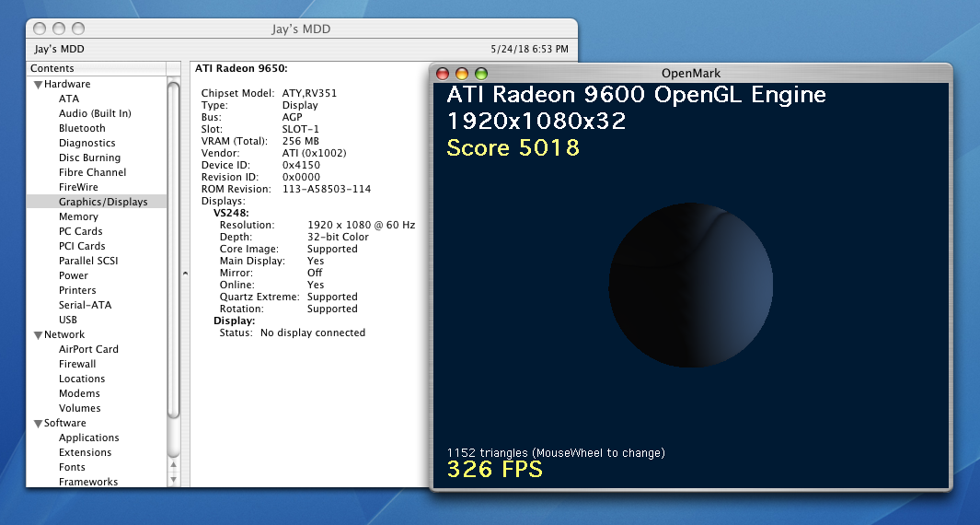Image resolution: width=980 pixels, height=525 pixels.
Task: Collapse the Software section triangle
Action: [38, 424]
